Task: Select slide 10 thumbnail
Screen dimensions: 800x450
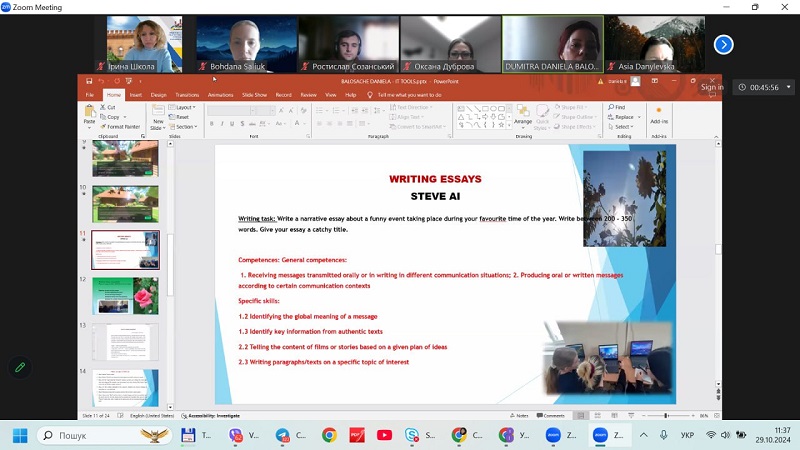Action: 126,204
